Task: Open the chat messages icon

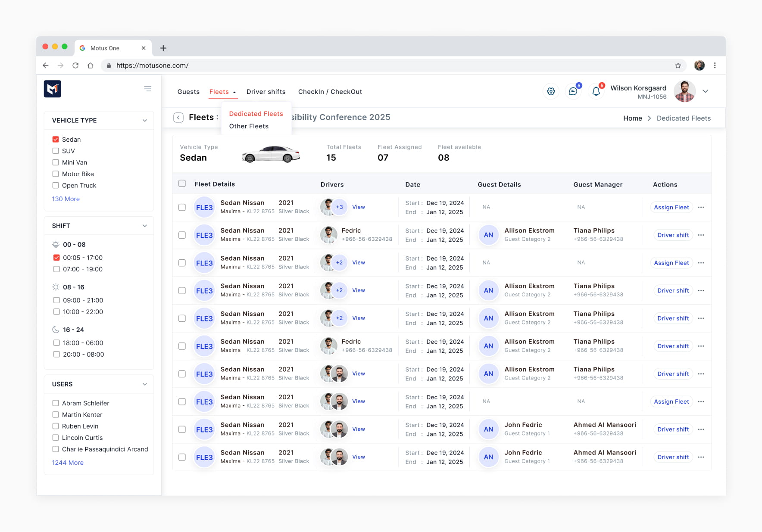Action: (x=573, y=91)
